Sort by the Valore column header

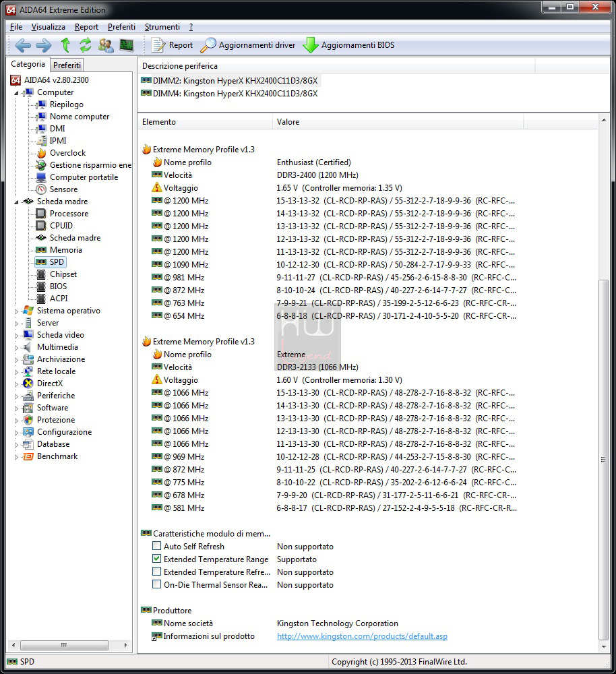(398, 121)
